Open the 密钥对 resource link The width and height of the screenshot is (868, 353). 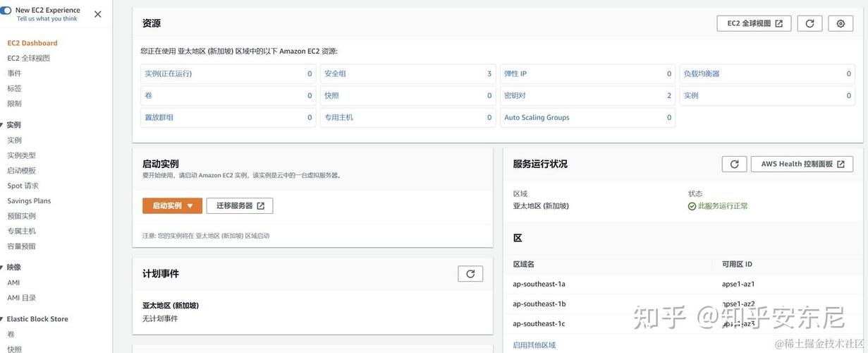tap(515, 95)
